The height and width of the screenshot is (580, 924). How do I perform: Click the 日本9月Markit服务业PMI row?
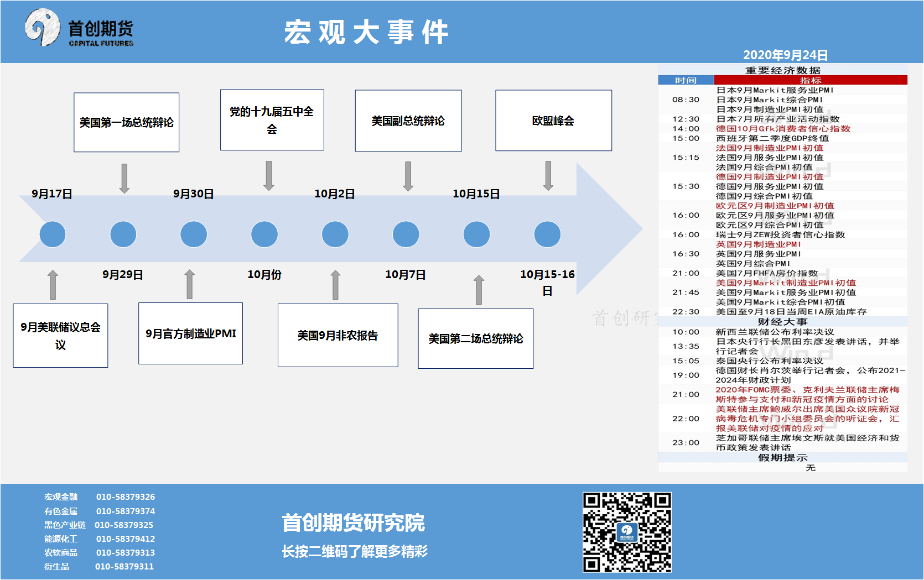tap(775, 90)
